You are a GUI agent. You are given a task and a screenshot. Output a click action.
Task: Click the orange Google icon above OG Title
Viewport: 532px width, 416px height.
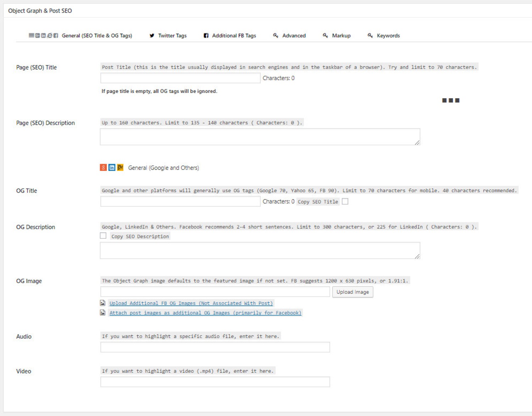[103, 167]
